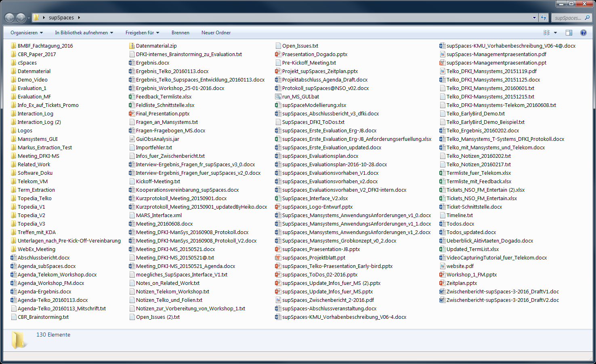The height and width of the screenshot is (364, 596).
Task: Select file Importfehler.txt
Action: pos(151,148)
